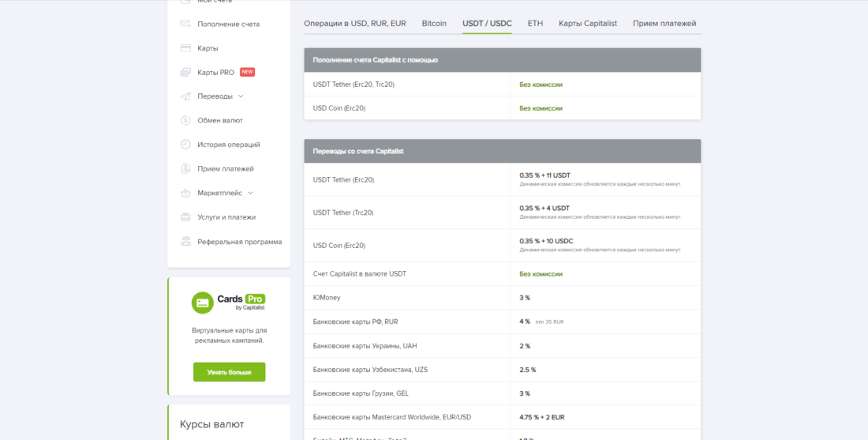The height and width of the screenshot is (440, 868).
Task: Open Услуги и платежи menu link
Action: click(x=226, y=217)
